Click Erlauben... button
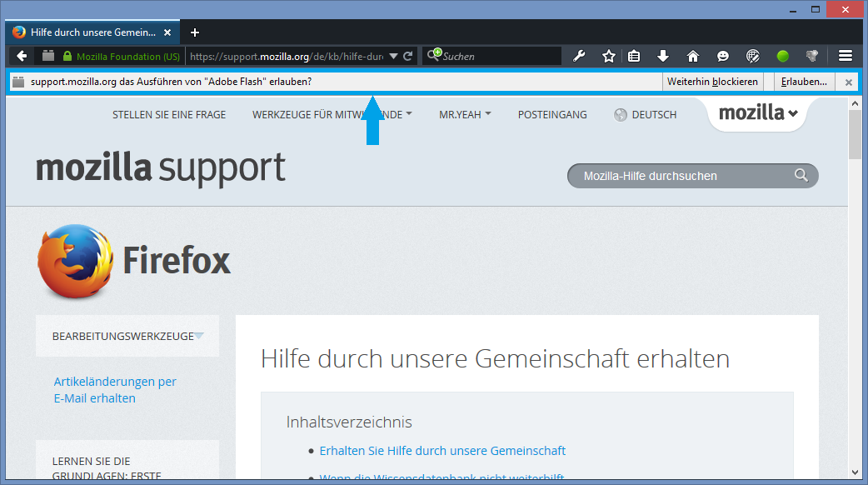The width and height of the screenshot is (868, 485). pos(804,82)
